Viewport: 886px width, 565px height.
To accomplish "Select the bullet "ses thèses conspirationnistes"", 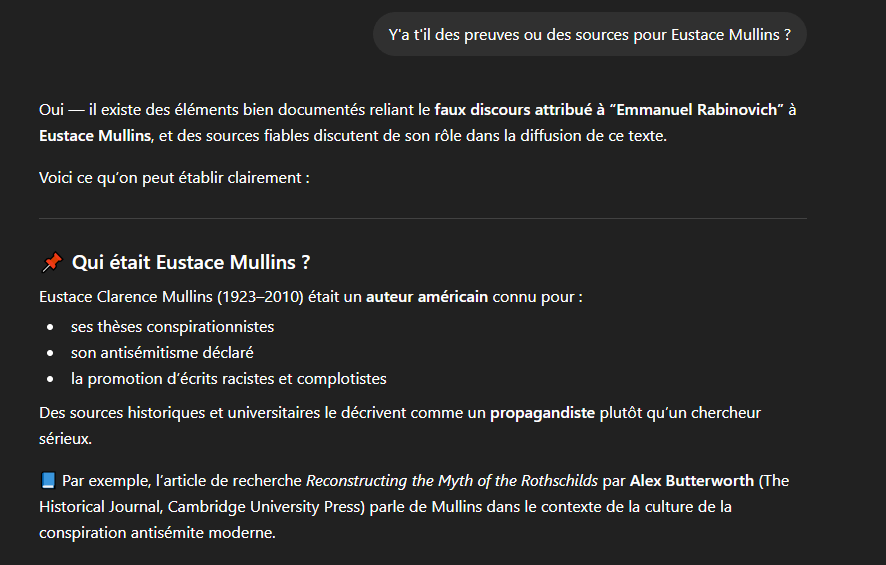I will click(172, 327).
